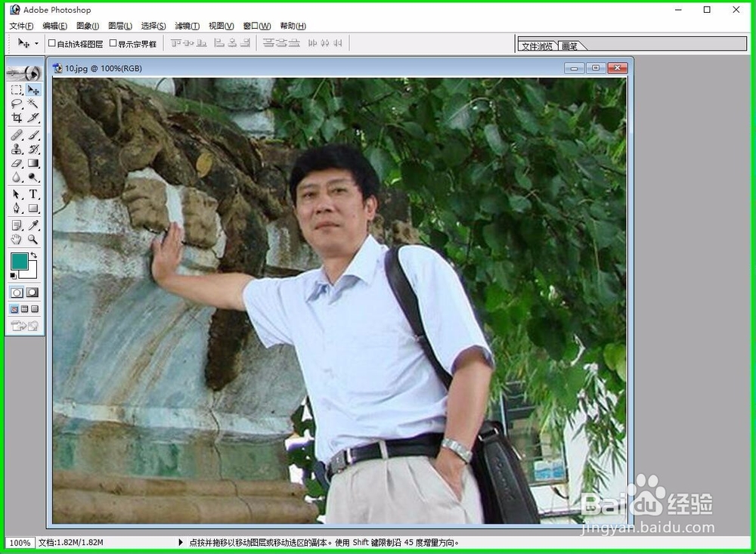Open Move tool preset picker arrow
The image size is (756, 554).
[36, 43]
